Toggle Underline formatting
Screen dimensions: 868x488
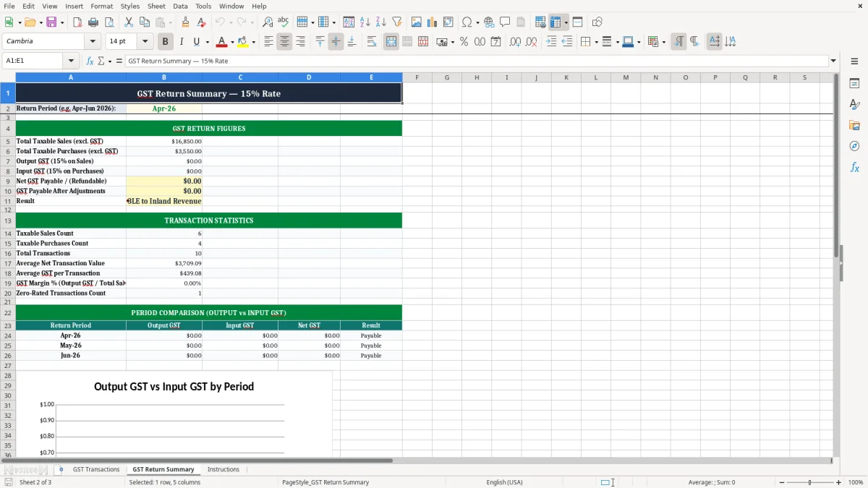coord(197,42)
